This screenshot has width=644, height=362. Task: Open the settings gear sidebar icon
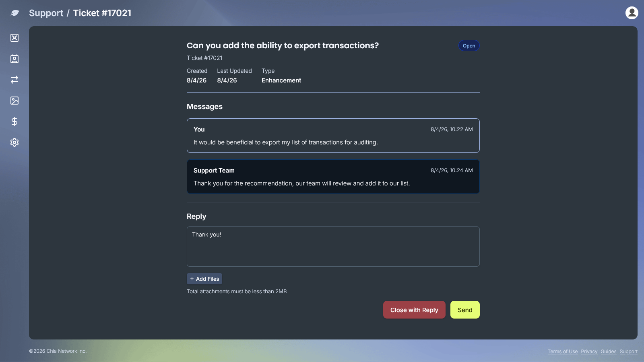14,142
